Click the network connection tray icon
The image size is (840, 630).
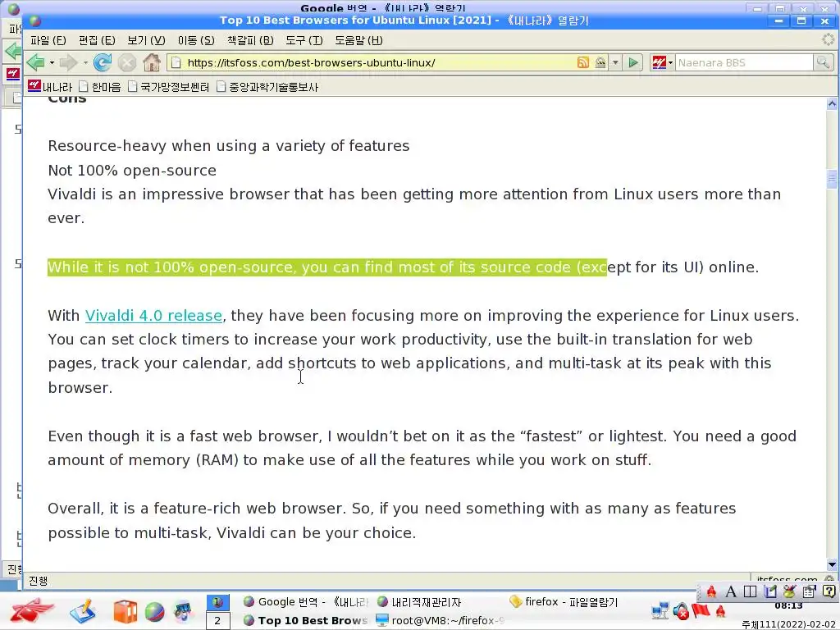click(660, 610)
